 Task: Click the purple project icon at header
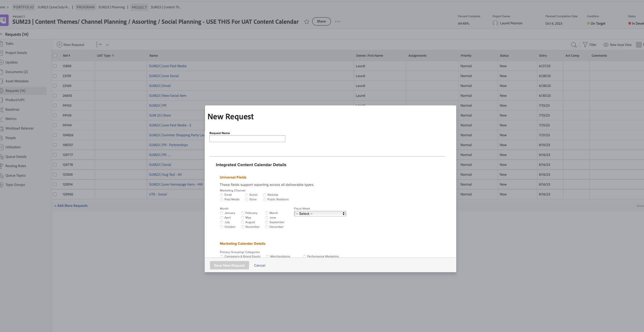coord(4,21)
